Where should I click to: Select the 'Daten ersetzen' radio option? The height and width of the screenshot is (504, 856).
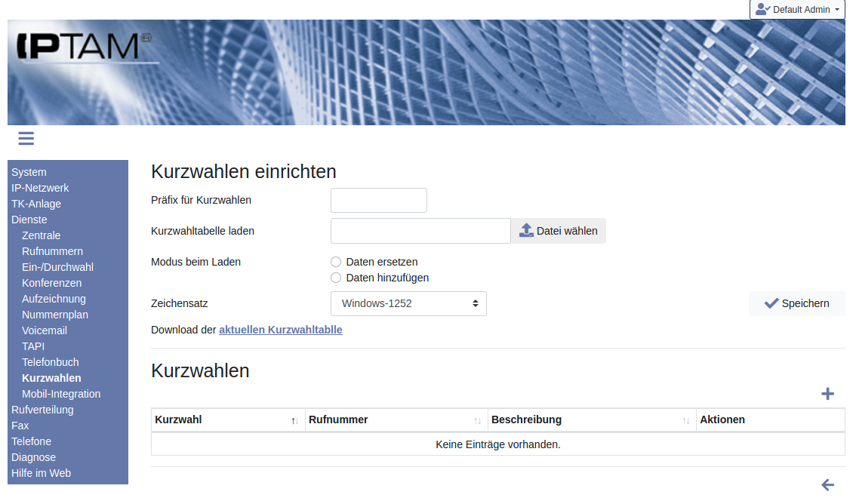point(336,262)
